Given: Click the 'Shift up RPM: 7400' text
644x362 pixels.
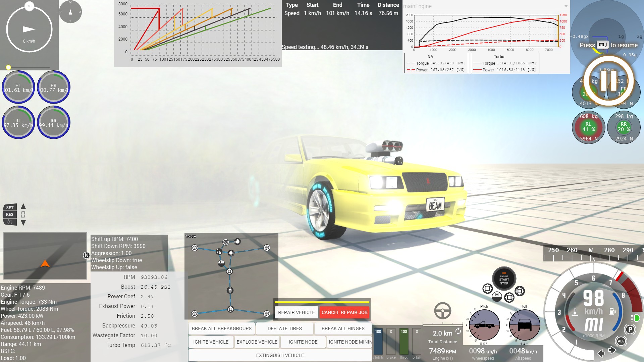Looking at the screenshot, I should coord(114,239).
